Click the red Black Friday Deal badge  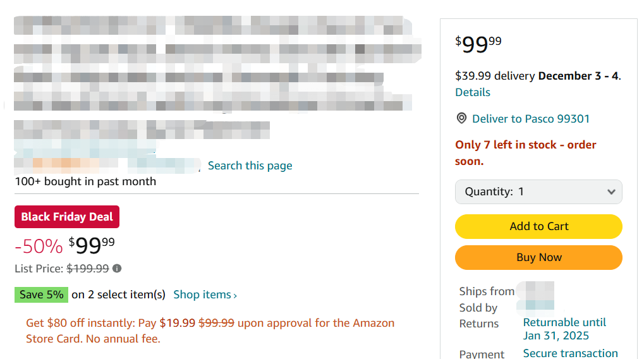click(x=67, y=217)
